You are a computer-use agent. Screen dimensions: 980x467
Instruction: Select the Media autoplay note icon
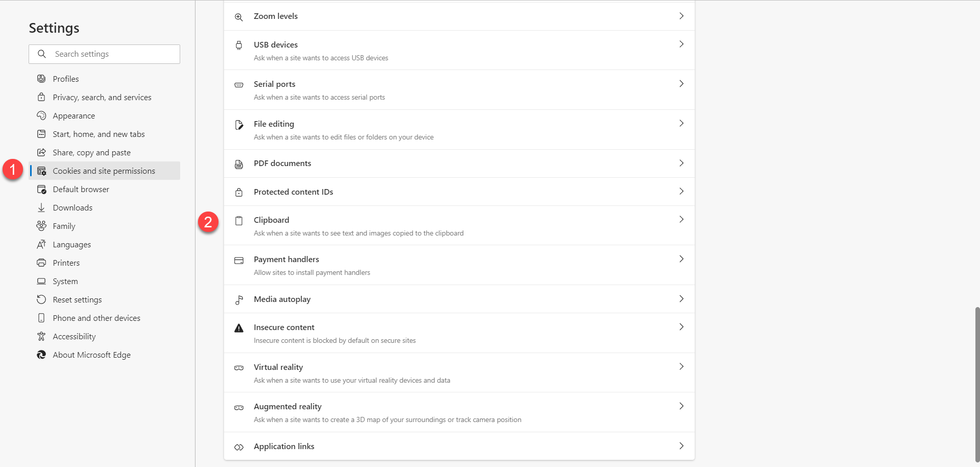(x=239, y=300)
